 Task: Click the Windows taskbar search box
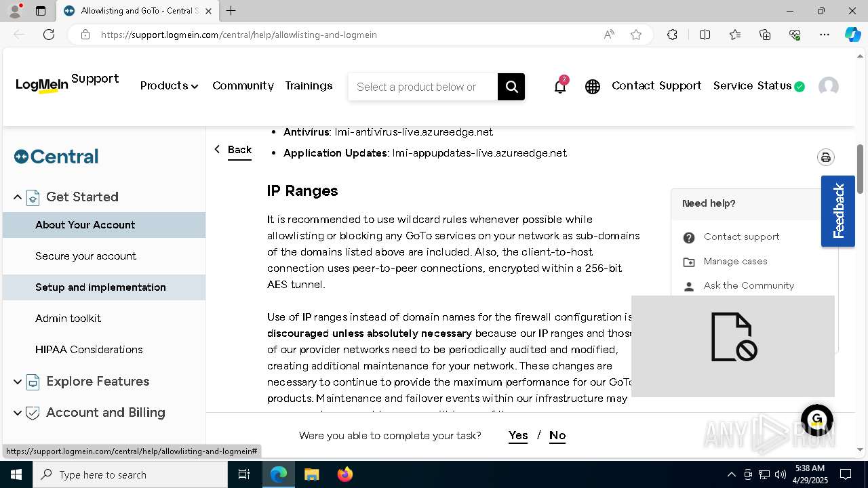130,474
